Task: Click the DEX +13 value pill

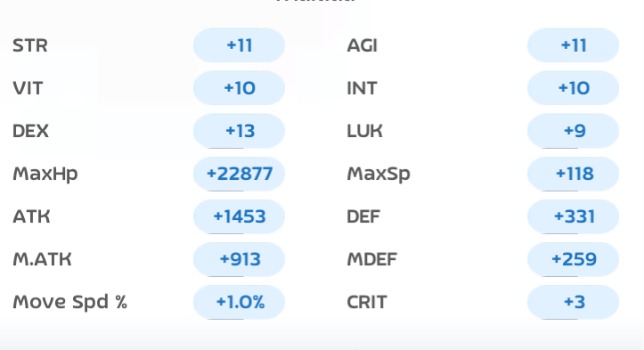Action: [x=239, y=131]
